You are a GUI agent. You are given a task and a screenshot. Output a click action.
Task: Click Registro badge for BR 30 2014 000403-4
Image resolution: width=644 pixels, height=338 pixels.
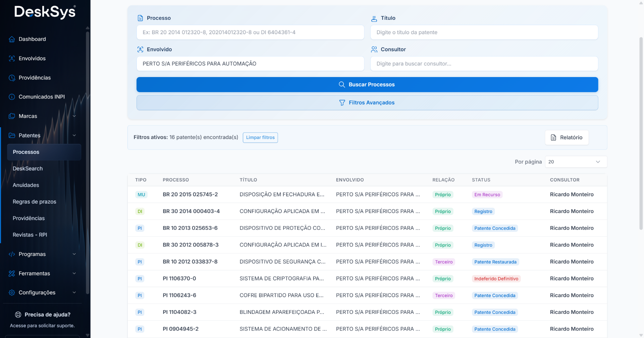[x=483, y=211]
